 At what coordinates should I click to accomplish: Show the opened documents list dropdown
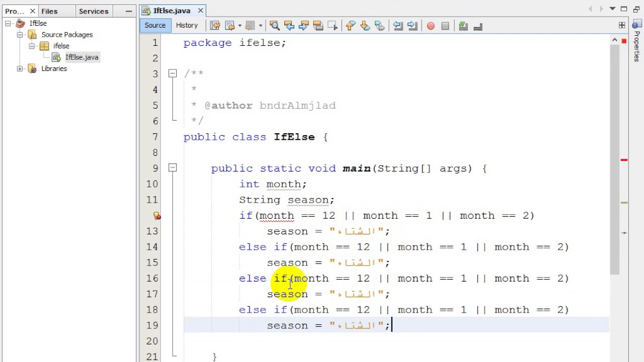pos(612,9)
